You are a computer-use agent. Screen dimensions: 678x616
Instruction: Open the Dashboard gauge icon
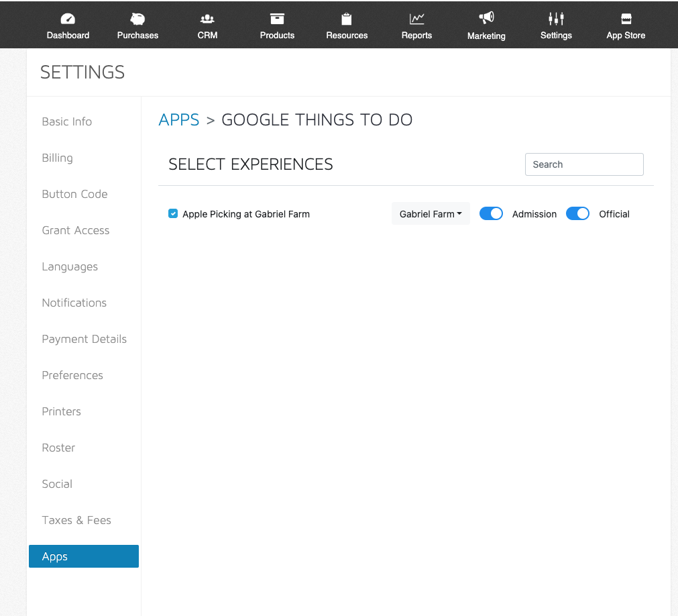point(68,19)
